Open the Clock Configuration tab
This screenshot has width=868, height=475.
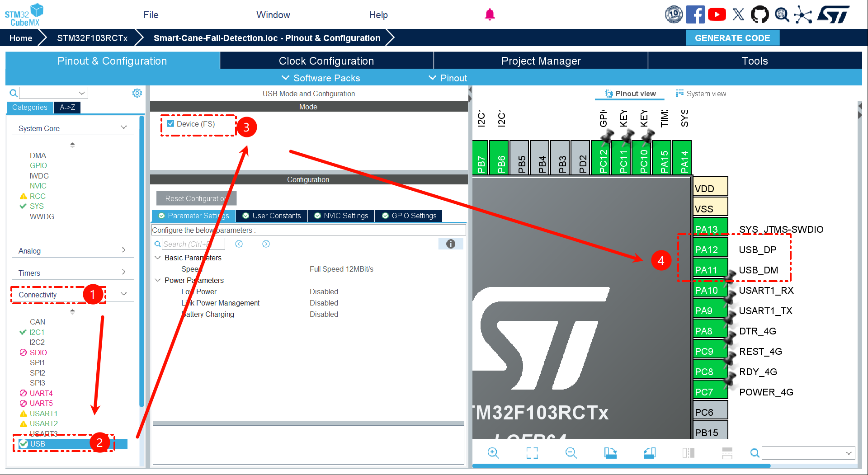[x=326, y=61]
